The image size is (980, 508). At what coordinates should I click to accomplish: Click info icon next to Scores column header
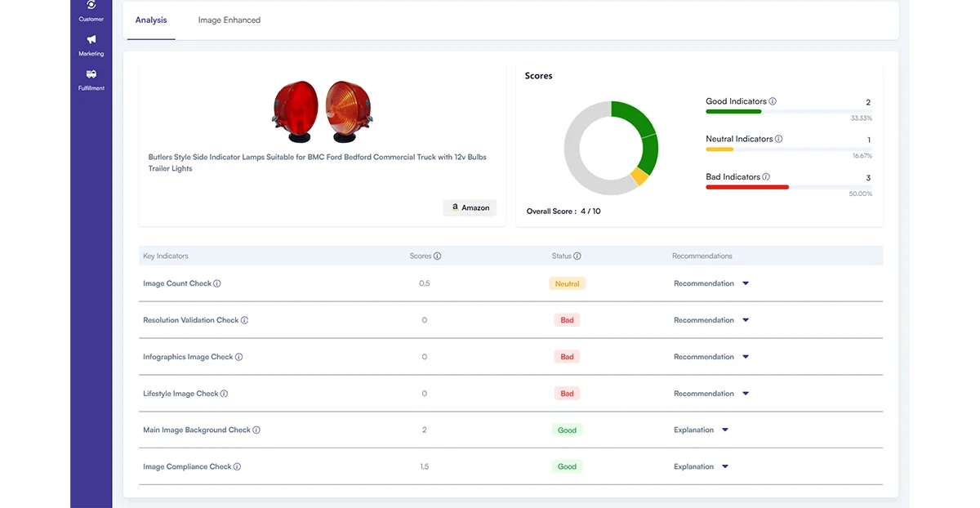(437, 256)
